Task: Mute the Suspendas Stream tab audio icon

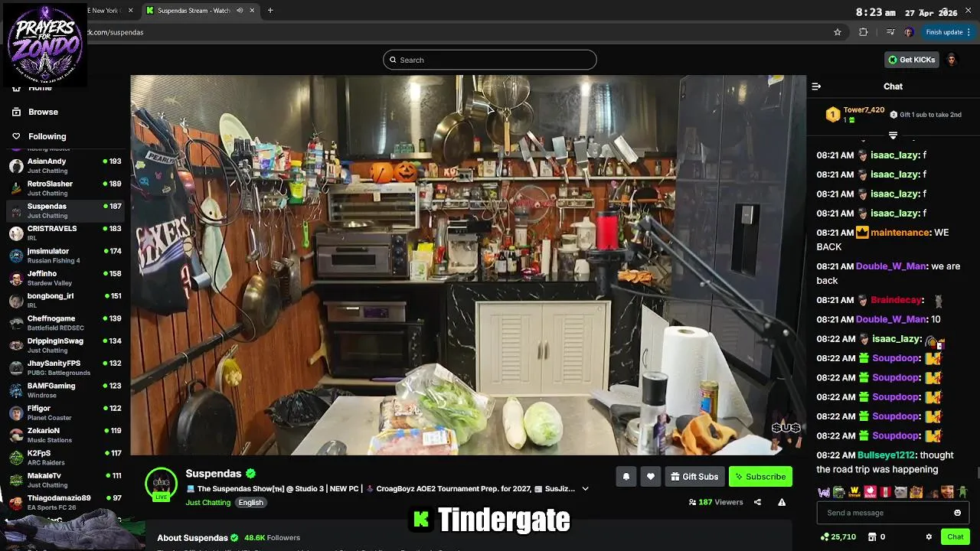Action: pyautogui.click(x=240, y=11)
